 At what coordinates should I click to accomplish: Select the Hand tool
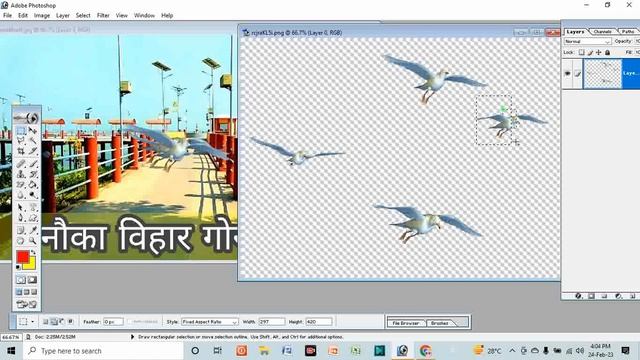pos(20,241)
